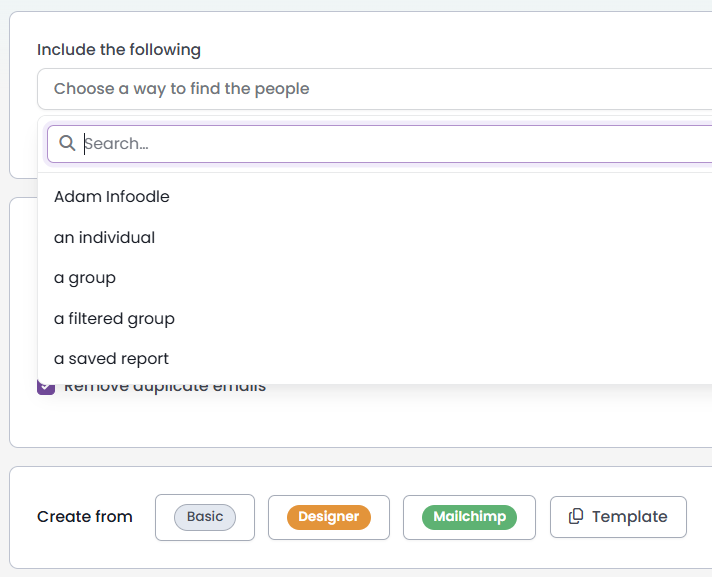Click the 'Include the following' label
This screenshot has height=577, width=712.
[119, 49]
